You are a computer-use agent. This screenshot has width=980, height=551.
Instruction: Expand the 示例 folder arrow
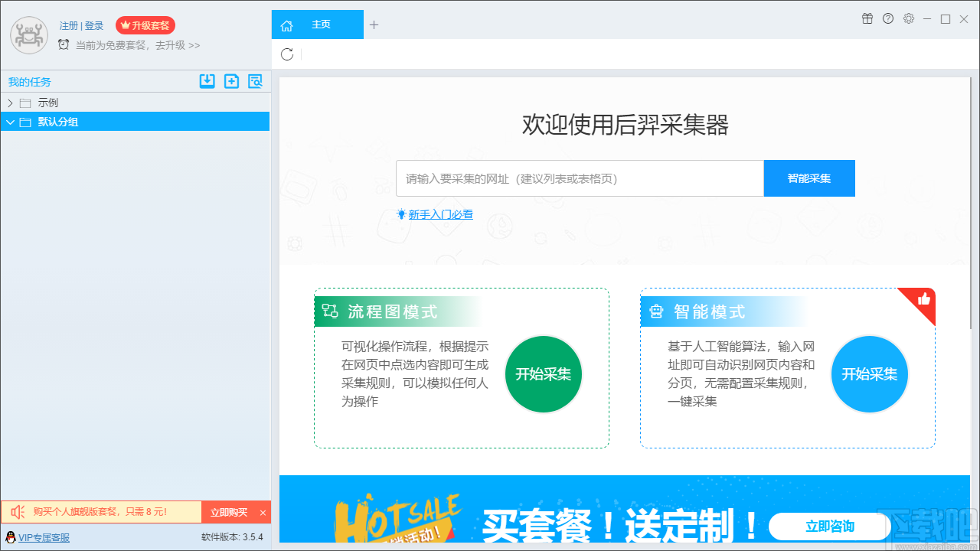pos(10,103)
